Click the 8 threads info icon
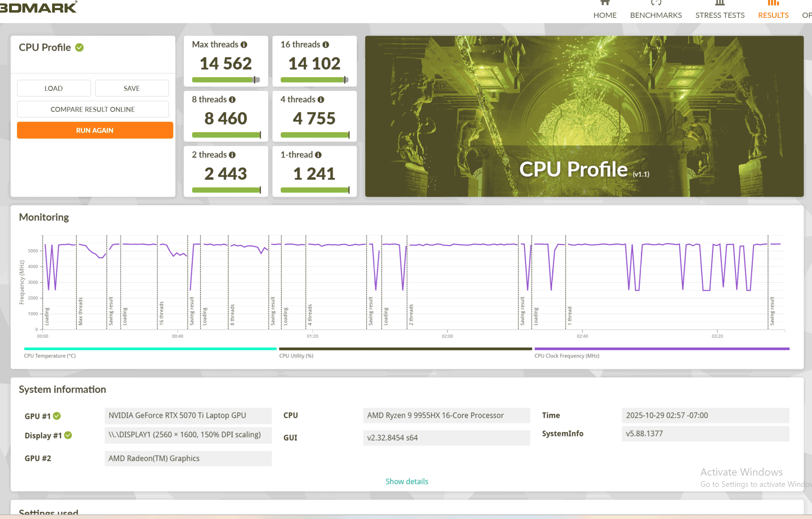The height and width of the screenshot is (519, 812). 232,100
